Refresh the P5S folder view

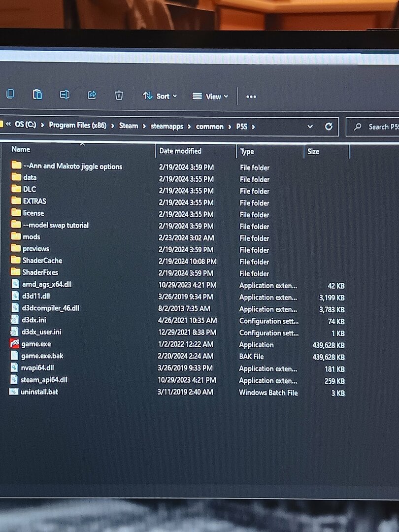(x=329, y=127)
